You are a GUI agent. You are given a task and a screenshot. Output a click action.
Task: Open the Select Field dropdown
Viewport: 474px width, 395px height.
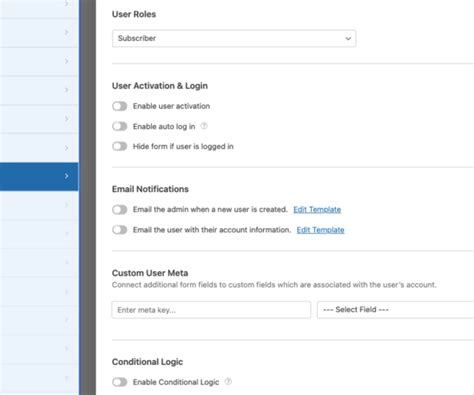(x=395, y=310)
